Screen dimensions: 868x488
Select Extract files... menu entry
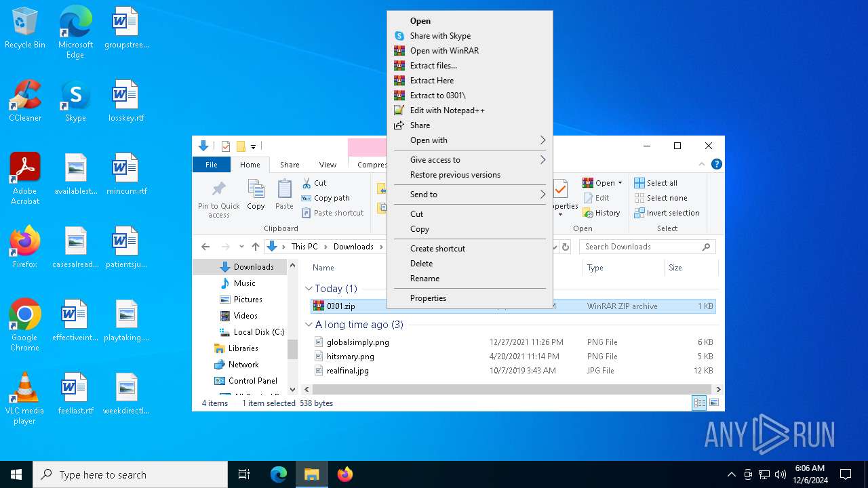470,66
